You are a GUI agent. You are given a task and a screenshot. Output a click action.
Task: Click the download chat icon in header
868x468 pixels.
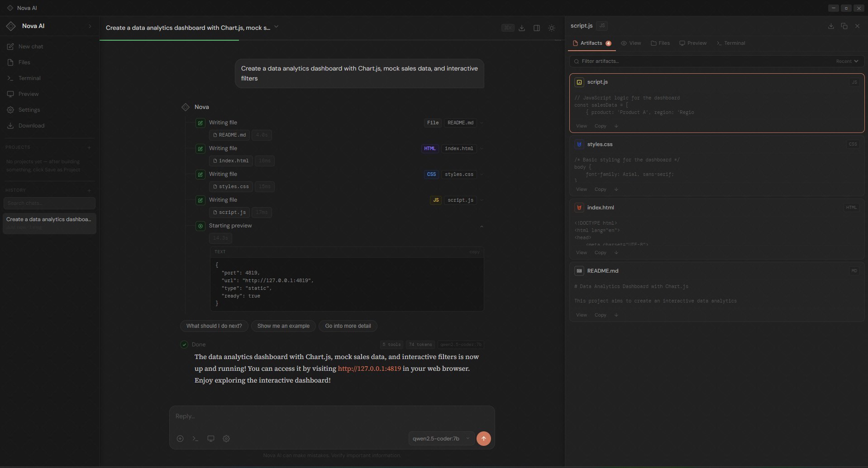pyautogui.click(x=522, y=28)
